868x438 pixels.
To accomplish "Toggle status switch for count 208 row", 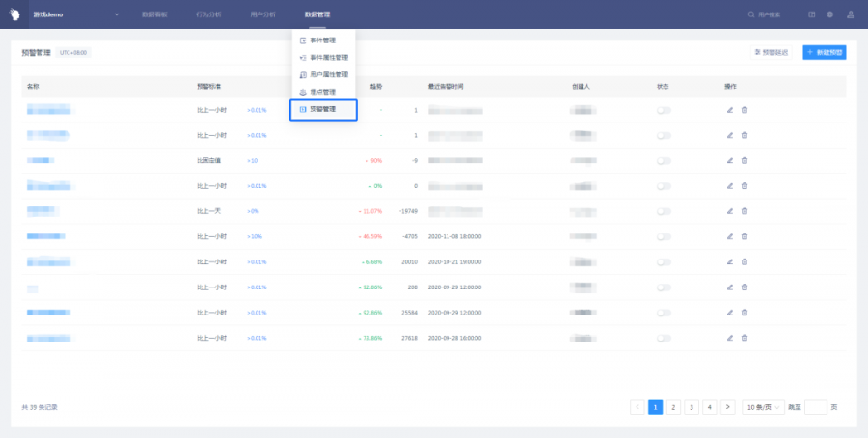I will click(664, 287).
